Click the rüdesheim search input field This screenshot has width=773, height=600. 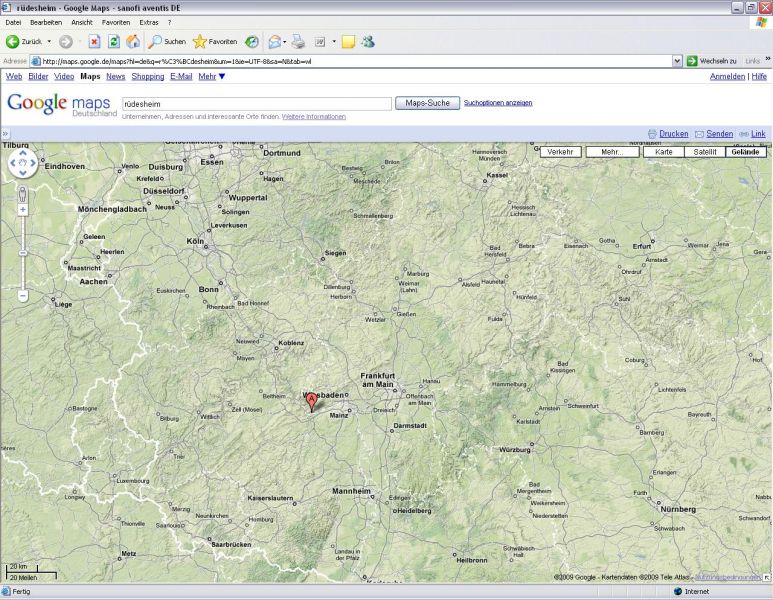(x=257, y=104)
